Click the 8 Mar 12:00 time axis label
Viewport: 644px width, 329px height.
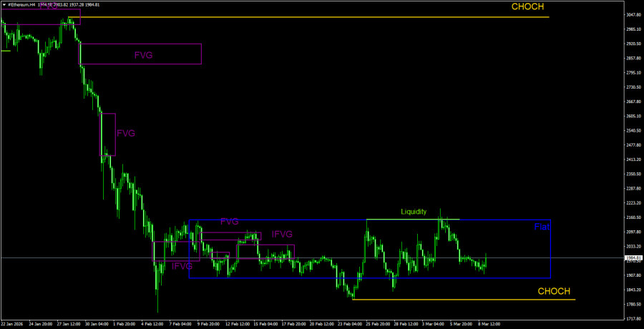point(489,324)
